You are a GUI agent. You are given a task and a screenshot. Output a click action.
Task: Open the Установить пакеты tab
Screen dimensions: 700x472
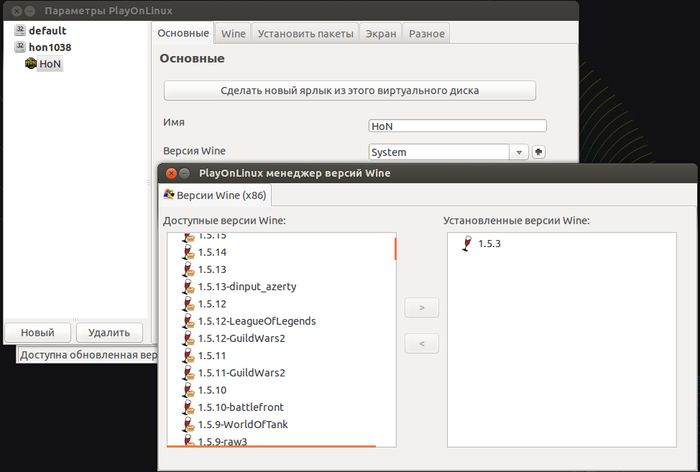(305, 33)
